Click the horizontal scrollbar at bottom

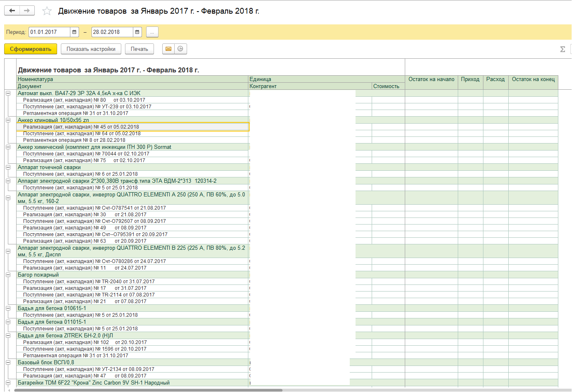pyautogui.click(x=149, y=390)
